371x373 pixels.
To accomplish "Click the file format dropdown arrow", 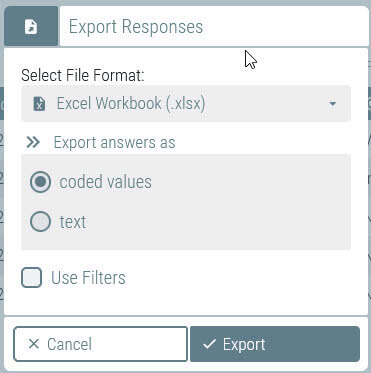I will (332, 104).
